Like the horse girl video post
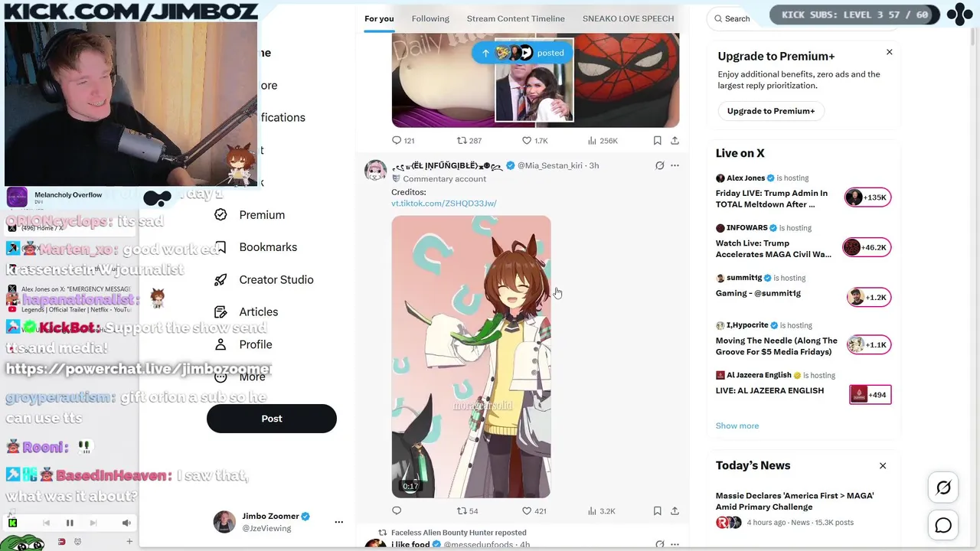 (527, 510)
